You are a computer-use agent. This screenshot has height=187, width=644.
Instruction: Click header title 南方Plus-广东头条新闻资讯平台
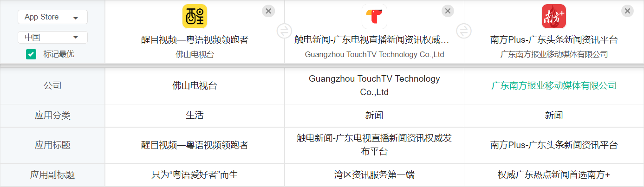[x=554, y=40]
